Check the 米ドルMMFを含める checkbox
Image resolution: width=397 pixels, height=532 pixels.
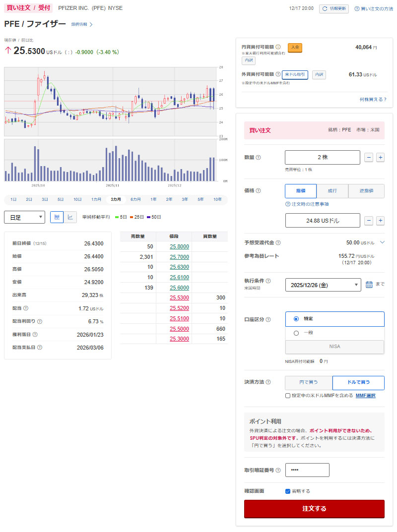288,396
